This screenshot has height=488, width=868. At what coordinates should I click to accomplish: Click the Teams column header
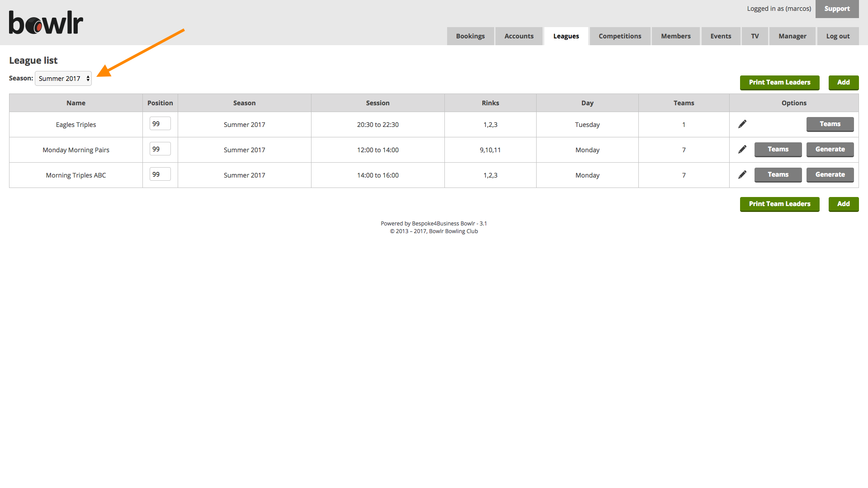pos(684,103)
